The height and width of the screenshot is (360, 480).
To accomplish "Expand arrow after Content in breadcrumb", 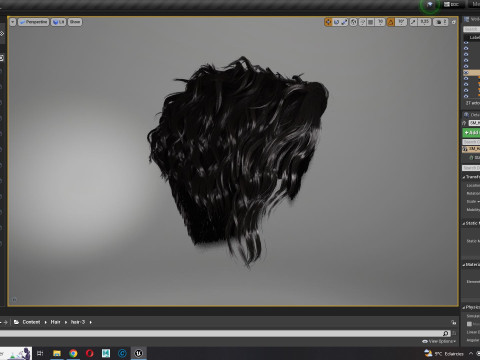I will click(x=46, y=322).
